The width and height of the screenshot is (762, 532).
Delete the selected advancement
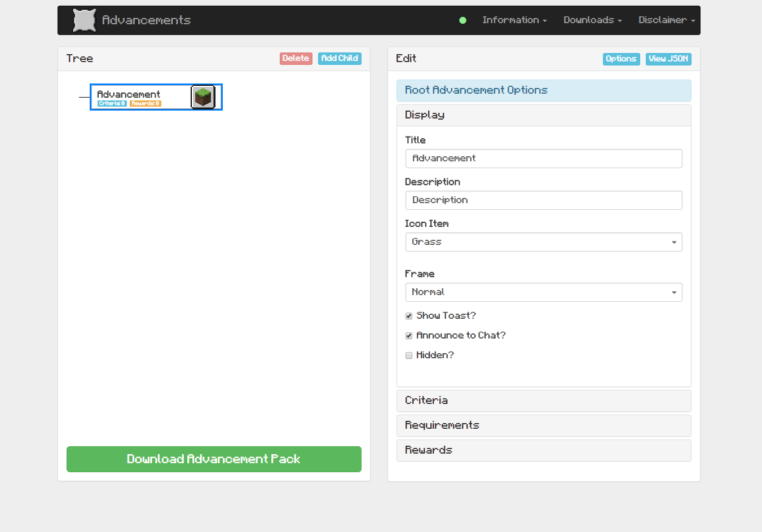[296, 58]
